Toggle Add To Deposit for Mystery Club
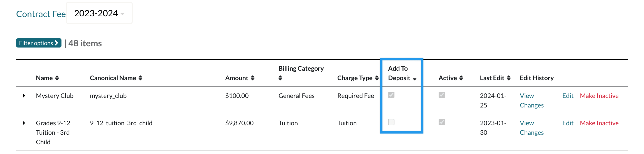Image resolution: width=644 pixels, height=154 pixels. pyautogui.click(x=391, y=95)
